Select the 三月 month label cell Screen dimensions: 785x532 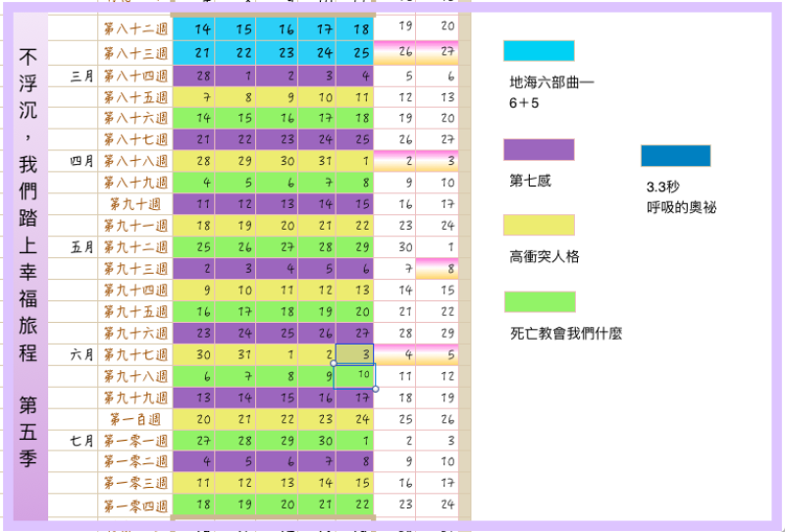(73, 77)
